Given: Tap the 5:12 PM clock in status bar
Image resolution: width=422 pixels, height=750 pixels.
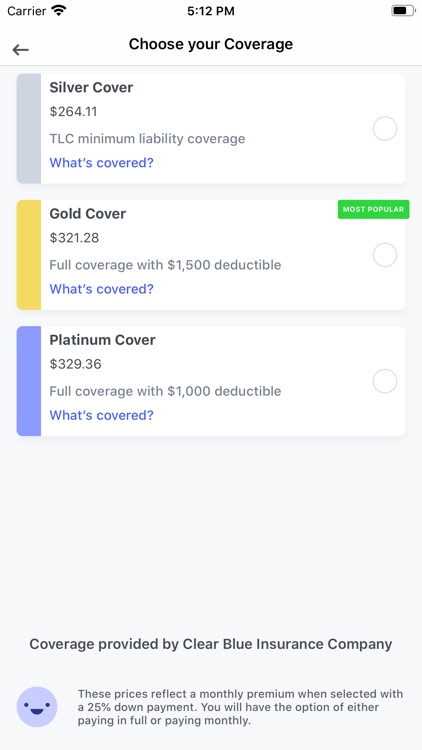Looking at the screenshot, I should [x=211, y=11].
